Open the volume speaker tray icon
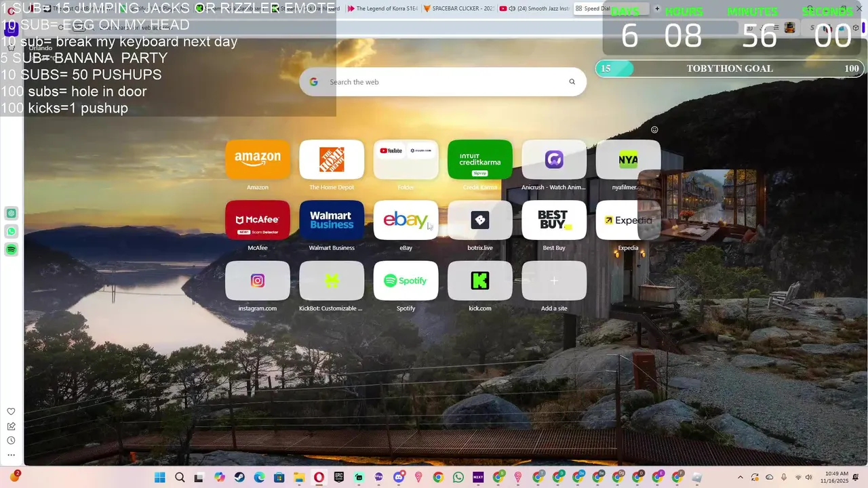 (809, 478)
